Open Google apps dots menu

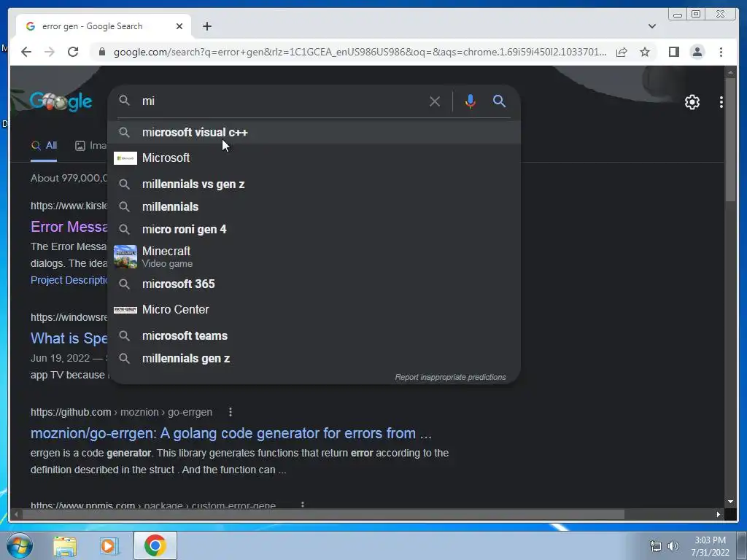click(721, 102)
